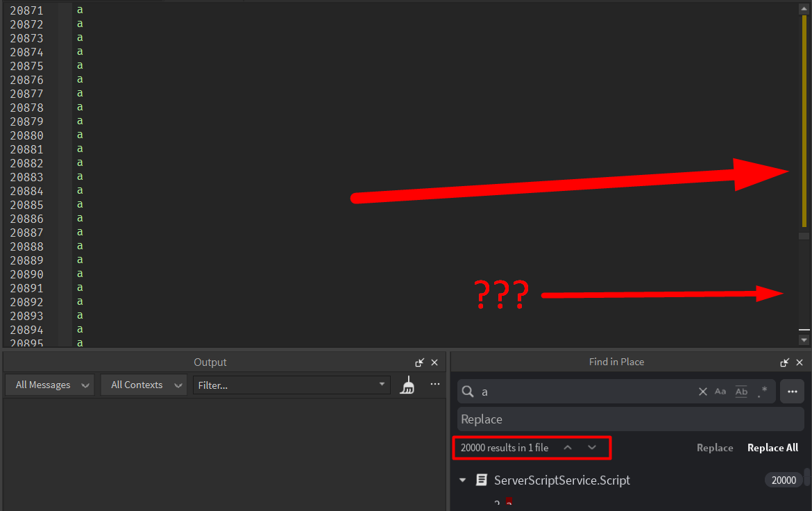Click the Replace All button
Viewport: 812px width, 511px height.
pos(772,448)
